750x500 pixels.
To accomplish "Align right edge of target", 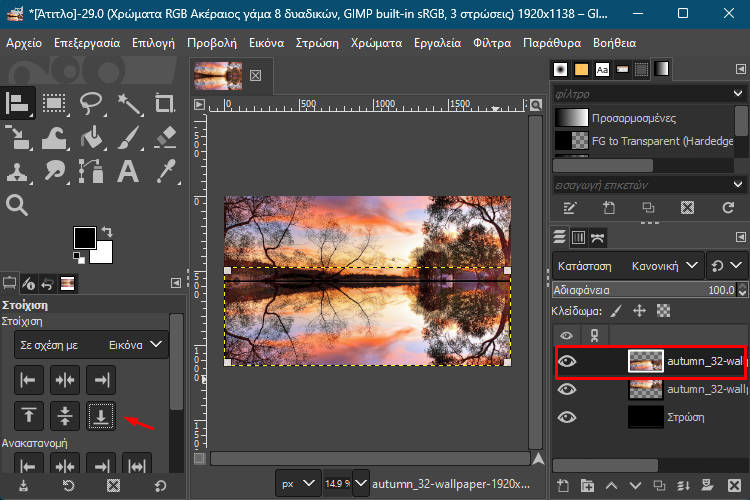I will [101, 380].
